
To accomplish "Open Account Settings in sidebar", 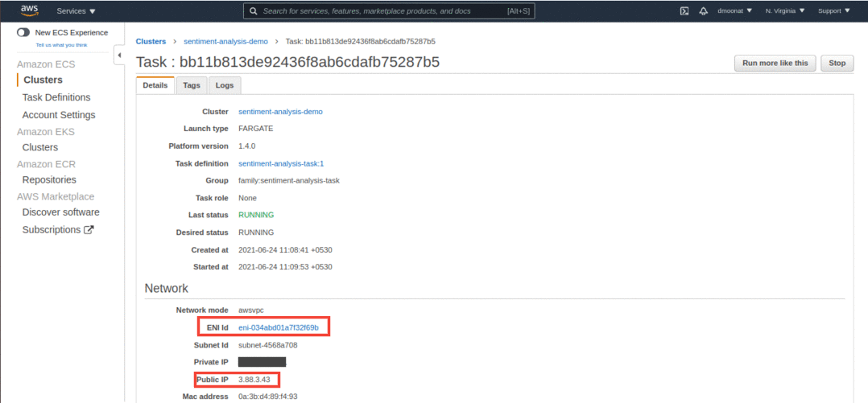I will (59, 115).
